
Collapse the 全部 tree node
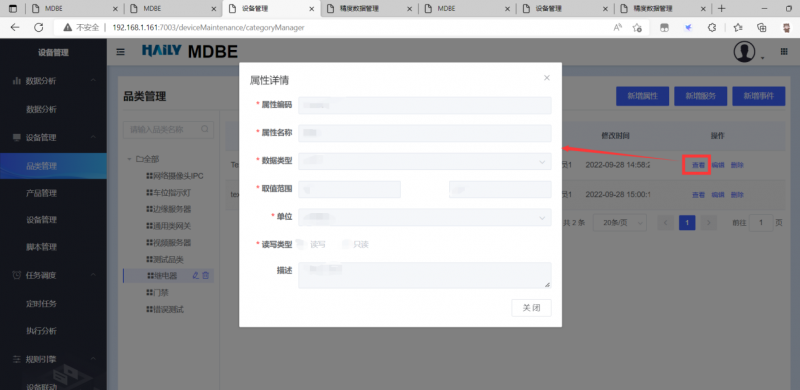click(x=130, y=159)
